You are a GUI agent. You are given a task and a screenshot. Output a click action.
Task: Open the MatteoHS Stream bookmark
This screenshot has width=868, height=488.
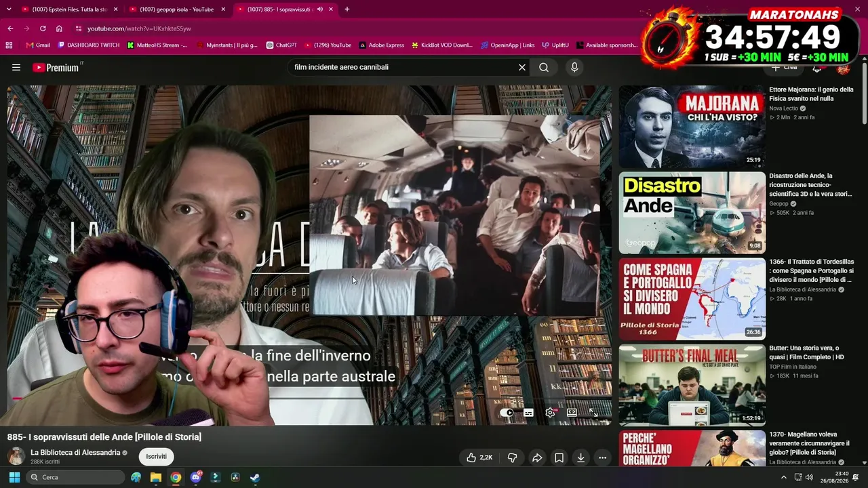click(157, 45)
